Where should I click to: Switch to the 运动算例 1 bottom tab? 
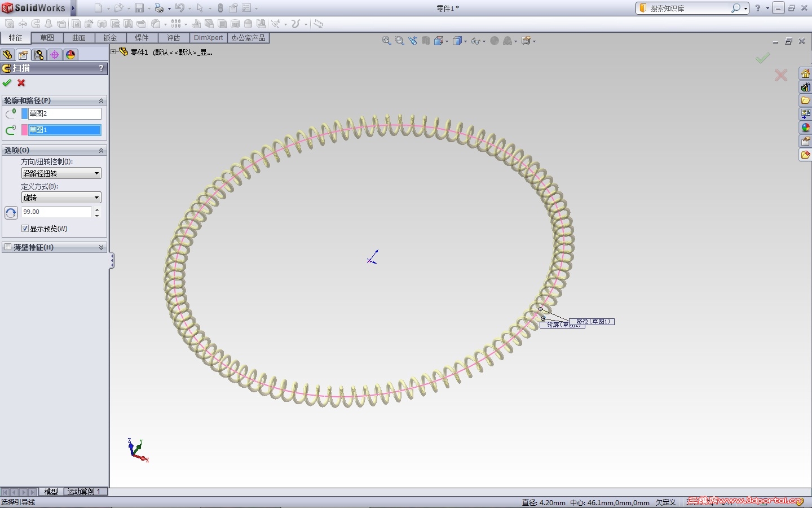84,492
